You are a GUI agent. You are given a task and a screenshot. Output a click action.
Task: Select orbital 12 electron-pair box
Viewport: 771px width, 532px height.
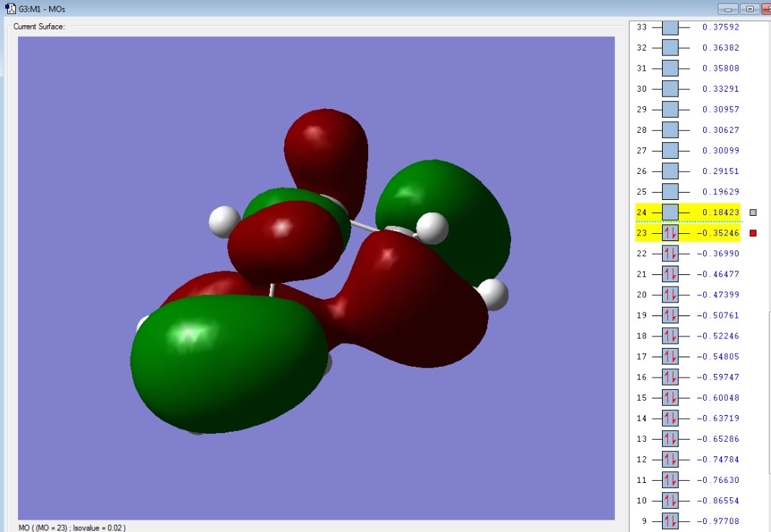pyautogui.click(x=670, y=460)
